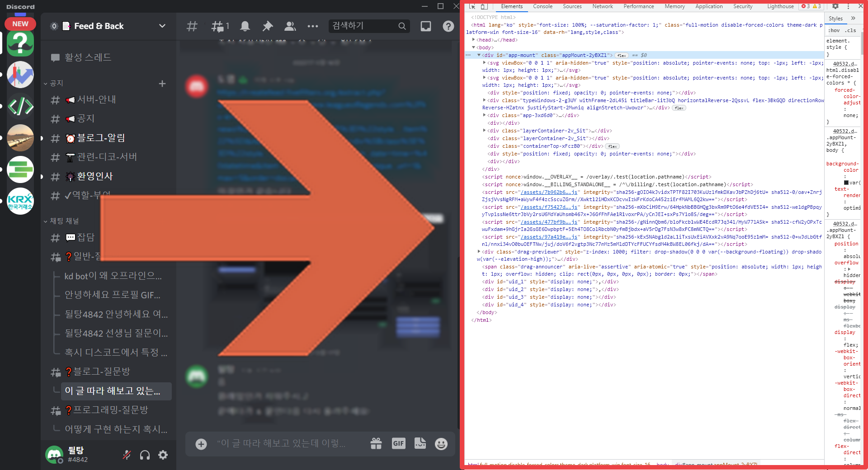Open the Feed & Back server dropdown
The width and height of the screenshot is (868, 470).
pos(162,26)
